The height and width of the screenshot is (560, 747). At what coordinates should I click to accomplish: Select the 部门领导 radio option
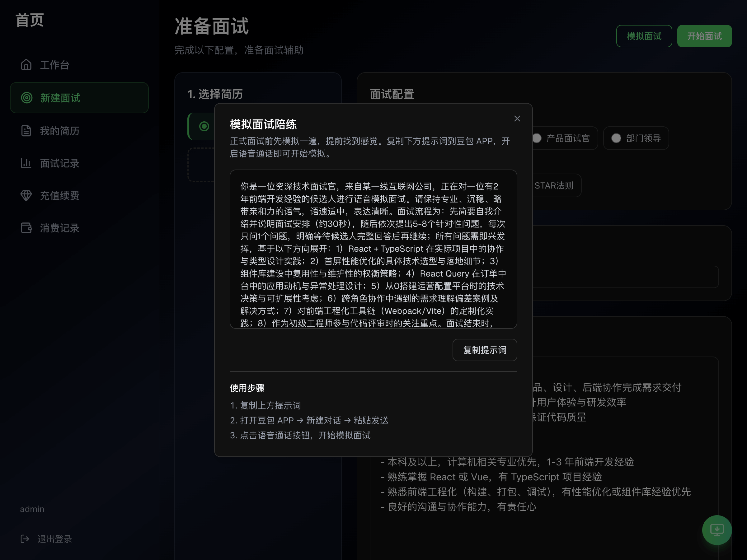(616, 138)
